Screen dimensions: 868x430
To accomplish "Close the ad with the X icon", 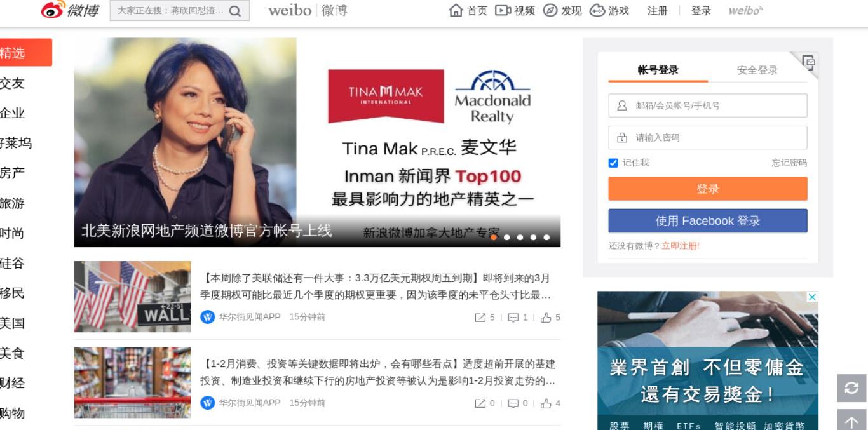I will pyautogui.click(x=812, y=297).
